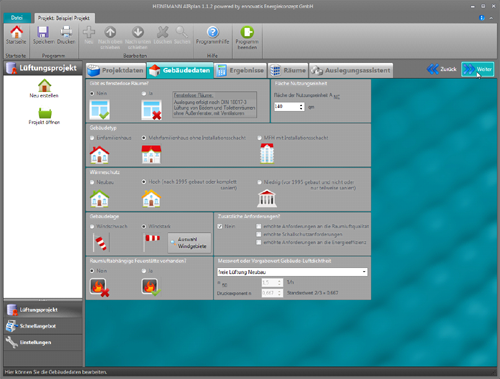Image resolution: width=500 pixels, height=379 pixels.
Task: Switch to the Ergebnisse tab
Action: tap(240, 70)
